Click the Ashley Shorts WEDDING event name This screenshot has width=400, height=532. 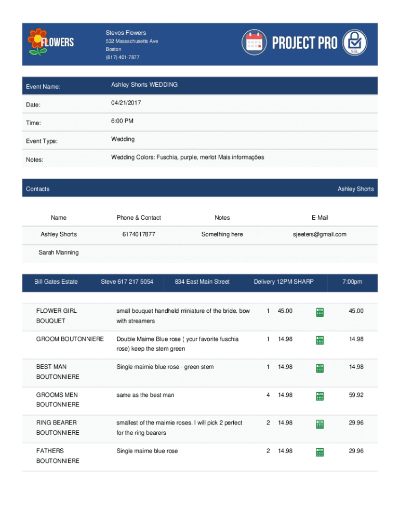pos(144,85)
